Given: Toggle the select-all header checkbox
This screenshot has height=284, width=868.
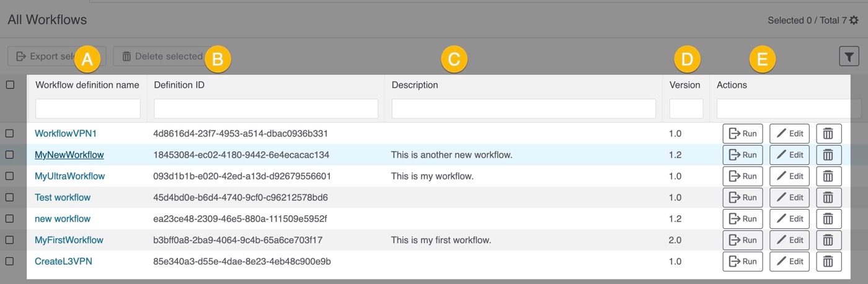Looking at the screenshot, I should (x=10, y=85).
